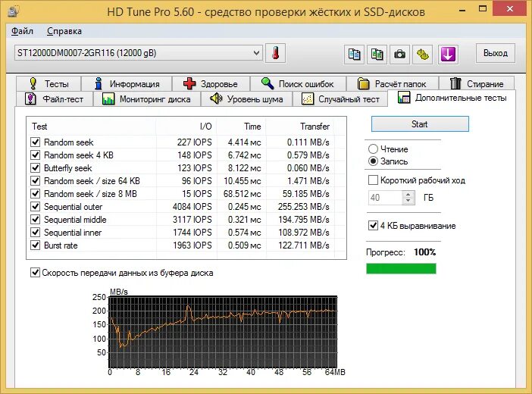The height and width of the screenshot is (394, 532).
Task: Click the copy text to clipboard icon
Action: click(x=354, y=54)
